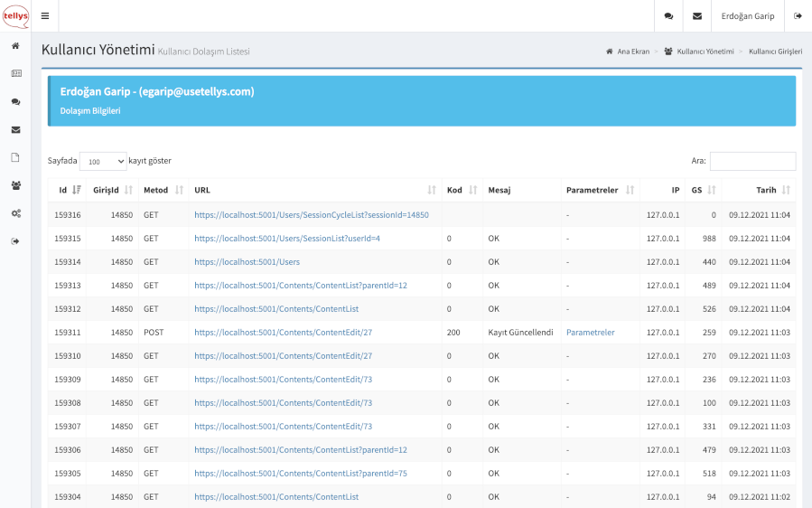Open the top bar envelope icon
This screenshot has height=508, width=812.
point(697,15)
